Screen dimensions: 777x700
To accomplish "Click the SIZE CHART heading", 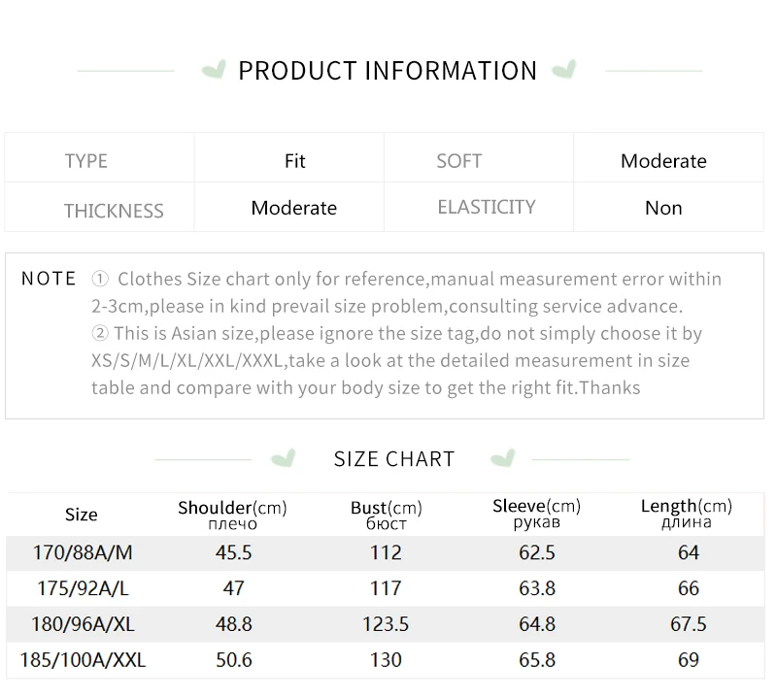I will click(x=393, y=459).
